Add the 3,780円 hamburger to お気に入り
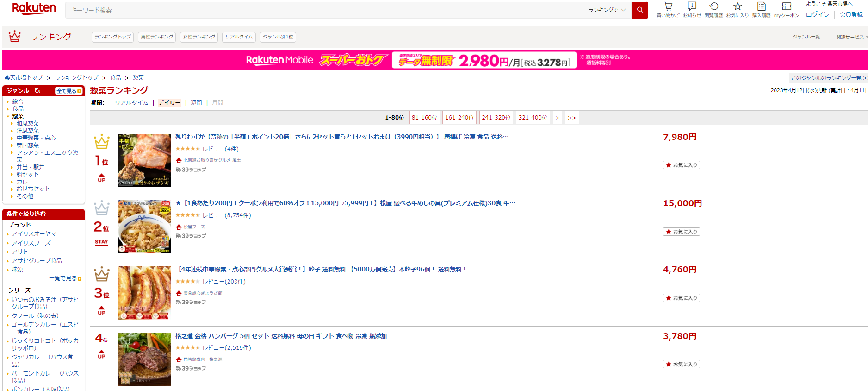The height and width of the screenshot is (391, 868). click(x=681, y=364)
